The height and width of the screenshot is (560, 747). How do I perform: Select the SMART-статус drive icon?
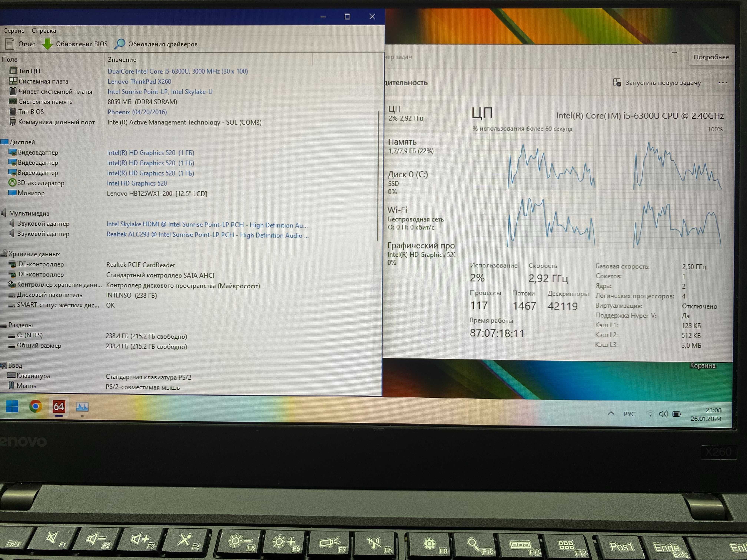click(x=12, y=305)
